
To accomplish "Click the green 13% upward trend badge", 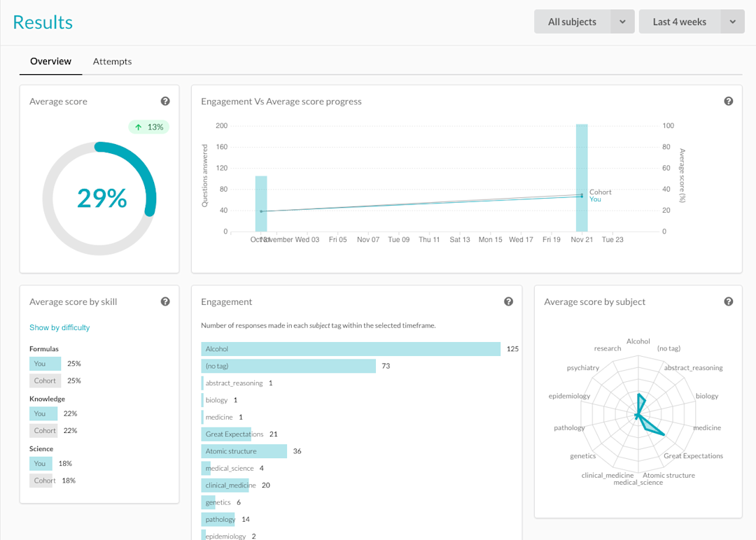I will pos(148,127).
